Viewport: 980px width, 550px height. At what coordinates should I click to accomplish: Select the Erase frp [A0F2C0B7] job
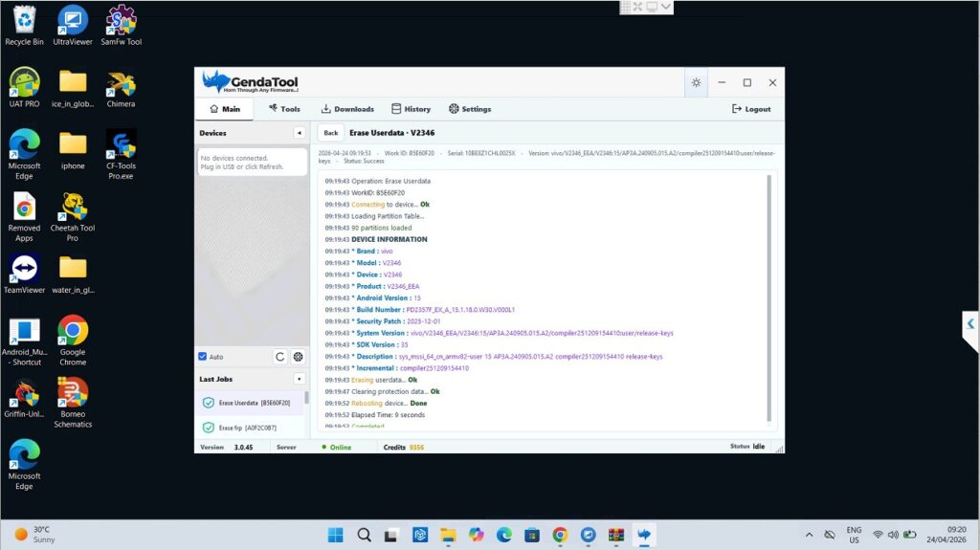(250, 428)
